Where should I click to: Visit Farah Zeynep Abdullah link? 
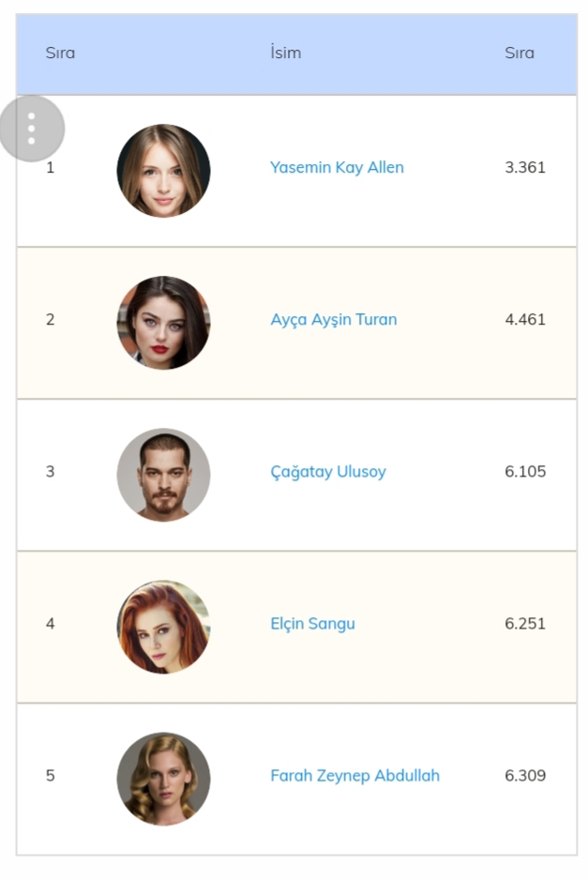coord(354,776)
